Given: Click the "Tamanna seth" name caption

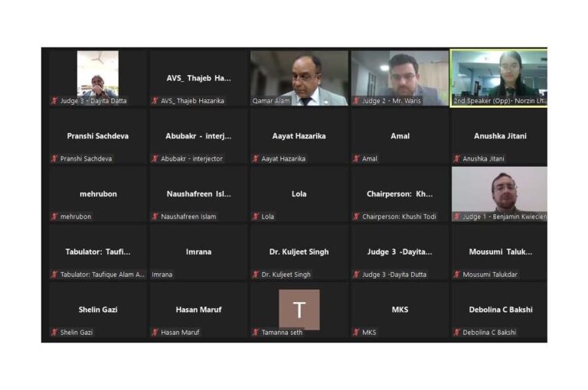Looking at the screenshot, I should coord(282,333).
